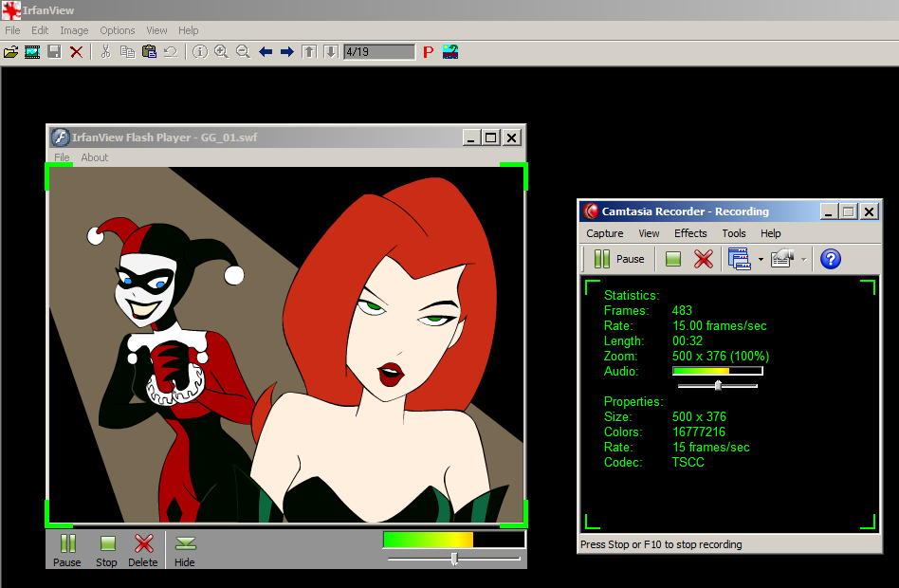Click the Paste clipboard icon
The image size is (899, 588).
(x=149, y=52)
